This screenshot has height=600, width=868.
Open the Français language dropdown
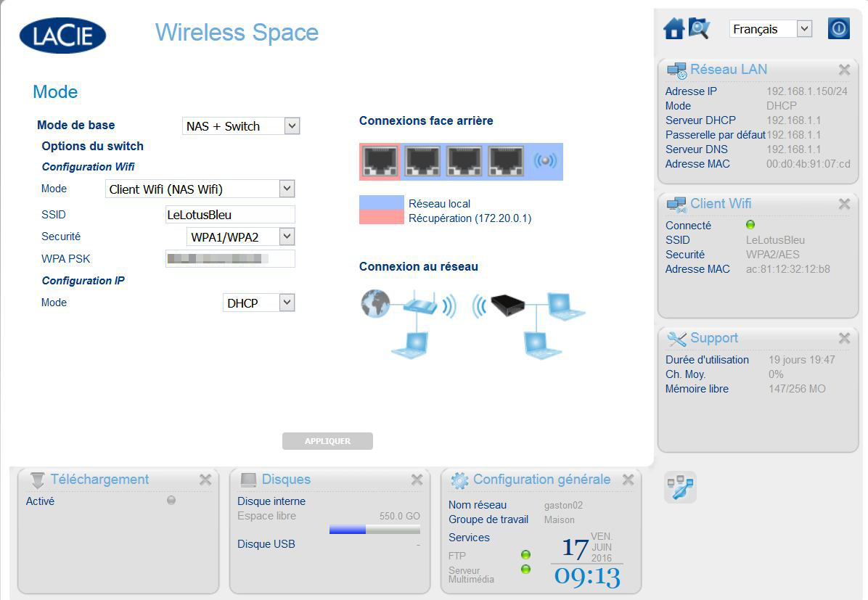771,29
